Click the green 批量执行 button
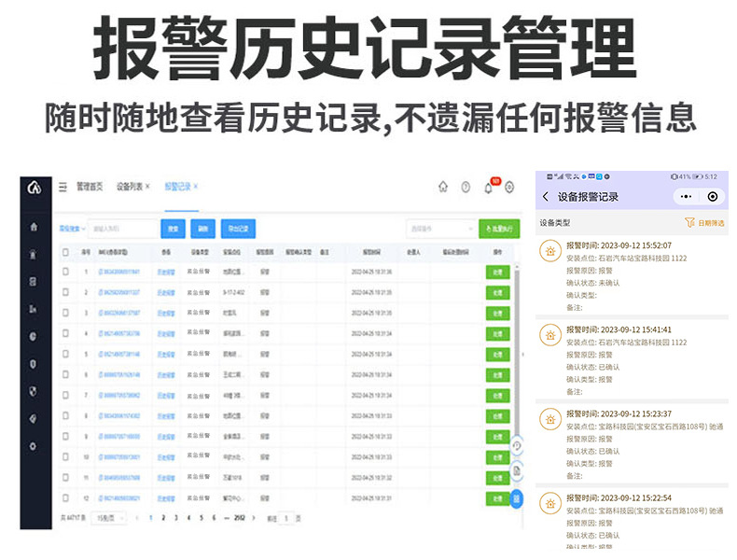Image resolution: width=737 pixels, height=560 pixels. (x=499, y=229)
